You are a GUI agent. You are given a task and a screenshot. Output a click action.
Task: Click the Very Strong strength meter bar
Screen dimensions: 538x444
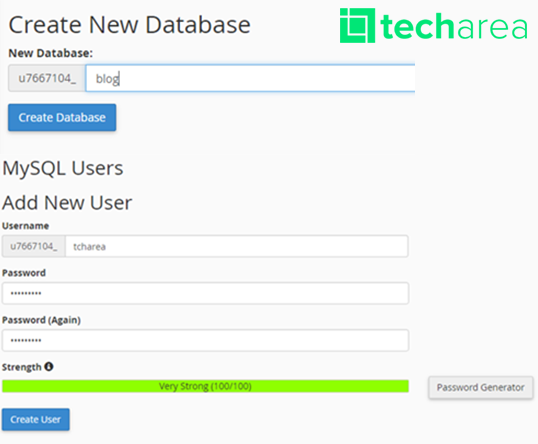point(205,386)
